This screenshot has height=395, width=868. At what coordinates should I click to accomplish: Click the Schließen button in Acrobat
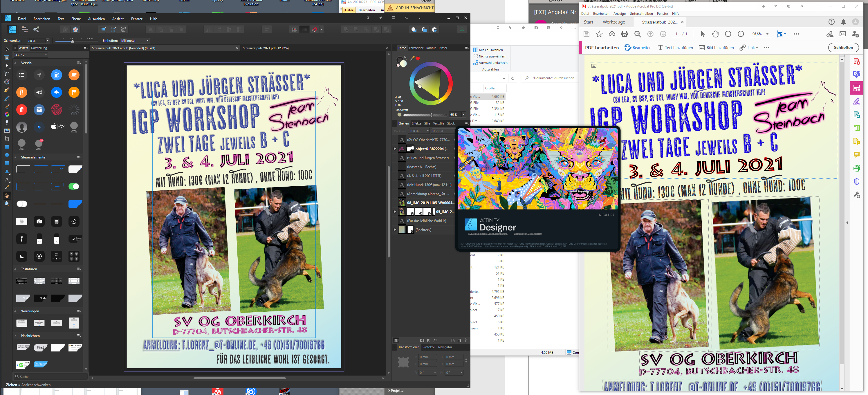(x=843, y=48)
